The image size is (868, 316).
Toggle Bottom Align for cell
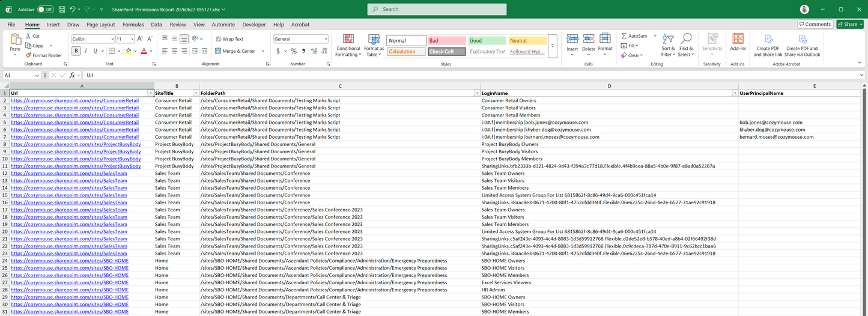[x=184, y=38]
